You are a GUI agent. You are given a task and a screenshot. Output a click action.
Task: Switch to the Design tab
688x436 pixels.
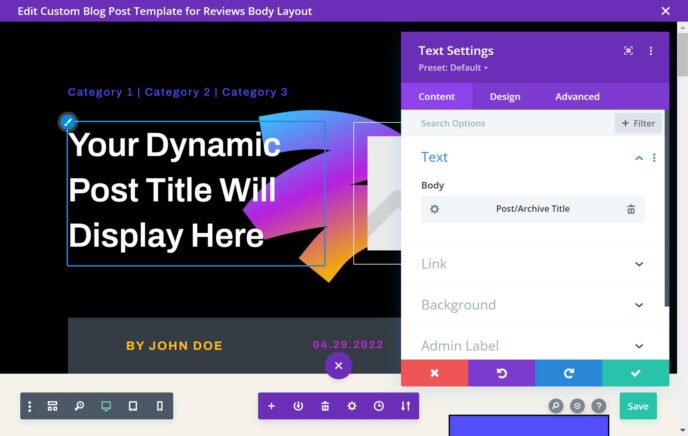(x=505, y=96)
